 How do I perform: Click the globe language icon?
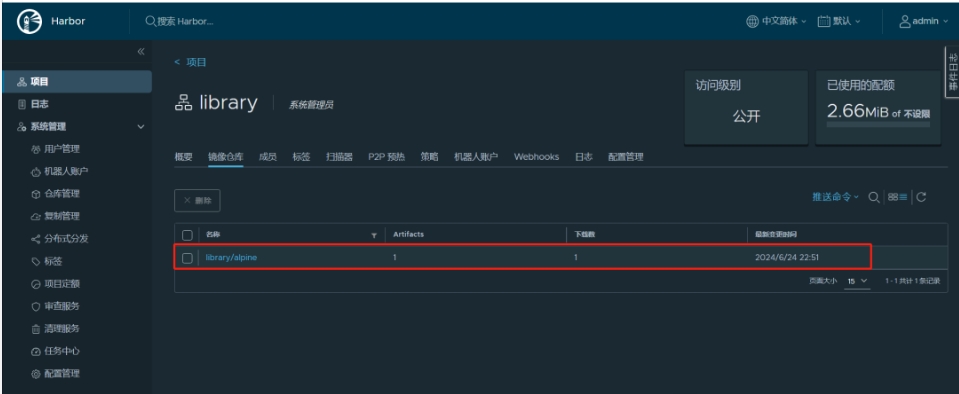tap(752, 21)
